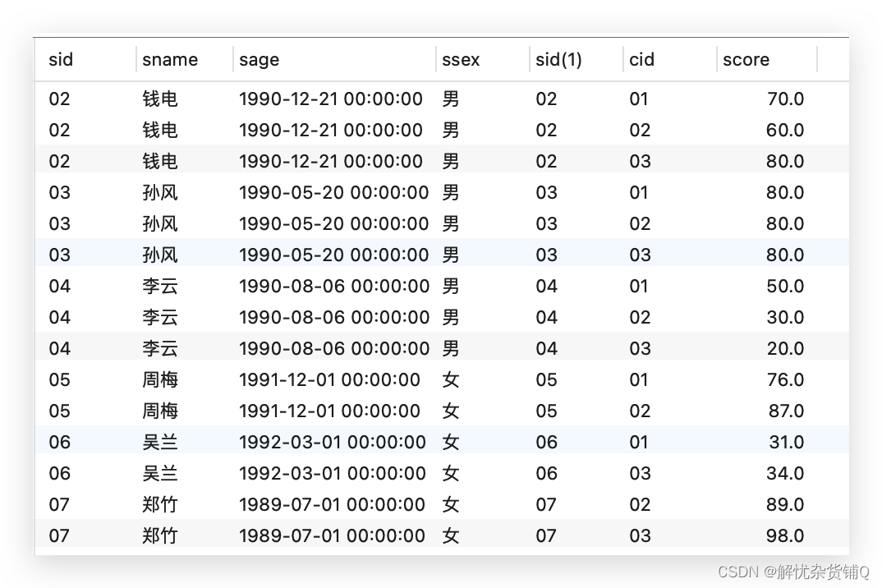The height and width of the screenshot is (588, 882).
Task: Click the score cell showing 70.0
Action: (785, 99)
